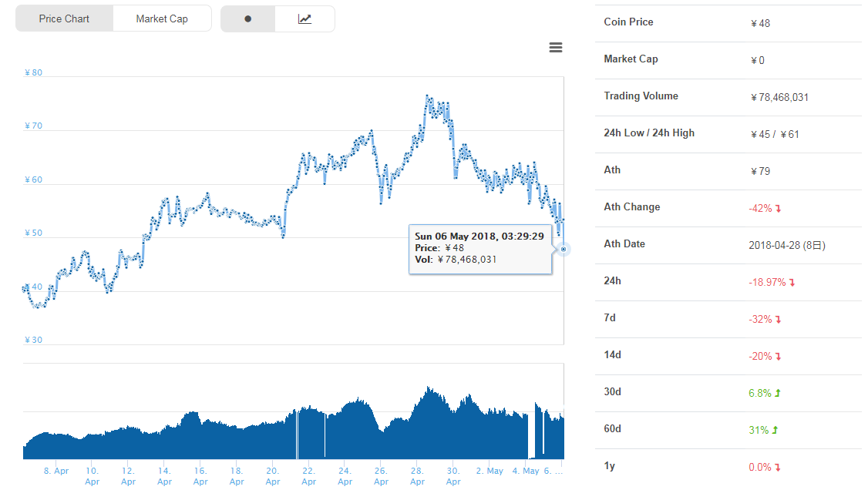Click the red down arrow beside Ath Change
868x500 pixels.
(x=779, y=208)
